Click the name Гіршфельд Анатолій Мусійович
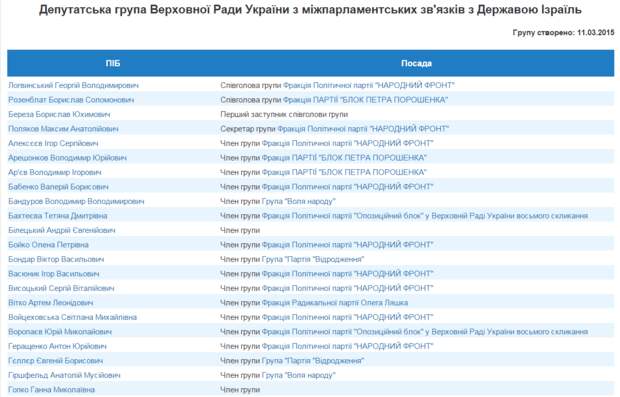This screenshot has height=397, width=620. [x=64, y=375]
